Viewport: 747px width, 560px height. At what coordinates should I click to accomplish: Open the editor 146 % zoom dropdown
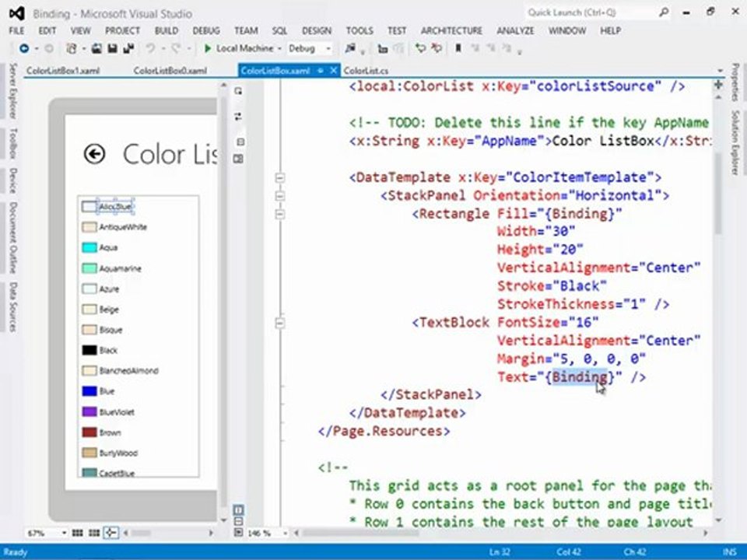[x=285, y=533]
